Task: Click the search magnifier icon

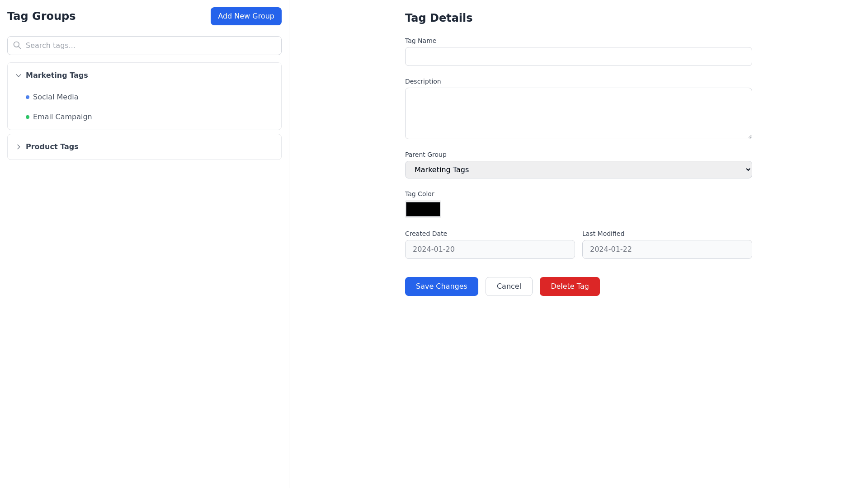Action: [17, 45]
